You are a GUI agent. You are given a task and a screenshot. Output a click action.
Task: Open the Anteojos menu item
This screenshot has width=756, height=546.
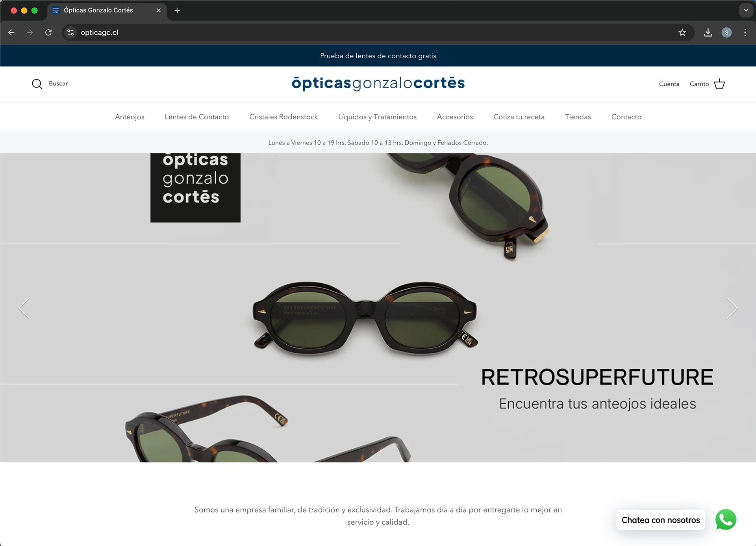click(130, 117)
